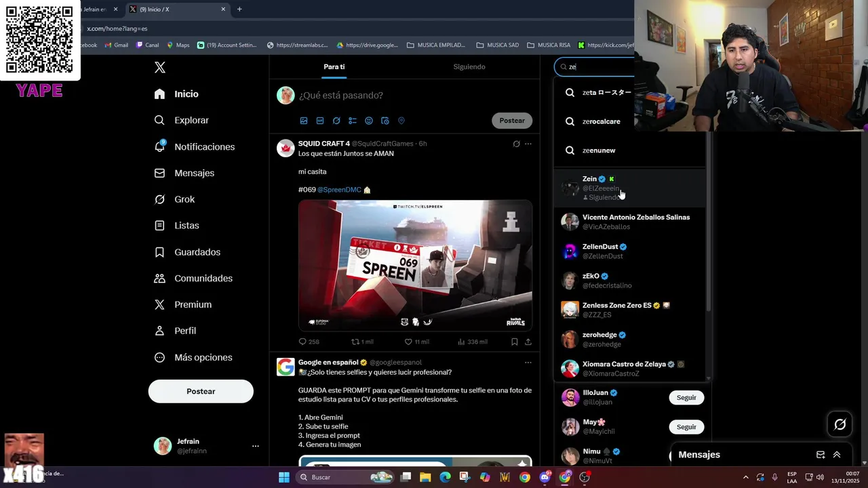Click the search box containing 'ze'
This screenshot has height=488, width=868.
tap(595, 66)
